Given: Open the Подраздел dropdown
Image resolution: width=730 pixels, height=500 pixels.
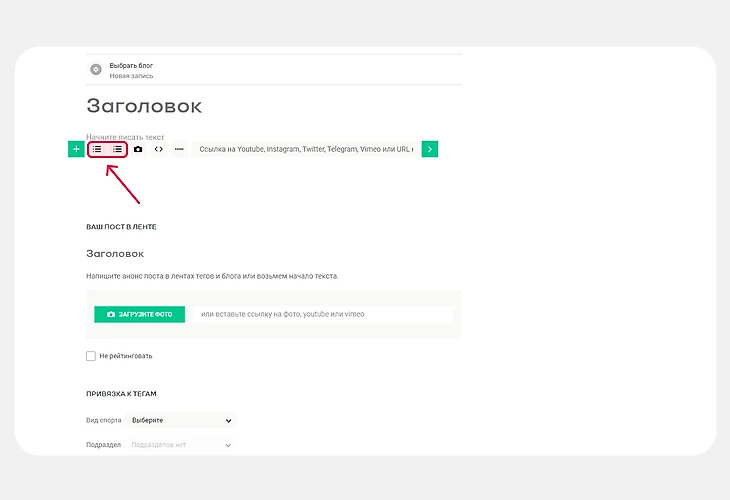Looking at the screenshot, I should click(x=181, y=445).
